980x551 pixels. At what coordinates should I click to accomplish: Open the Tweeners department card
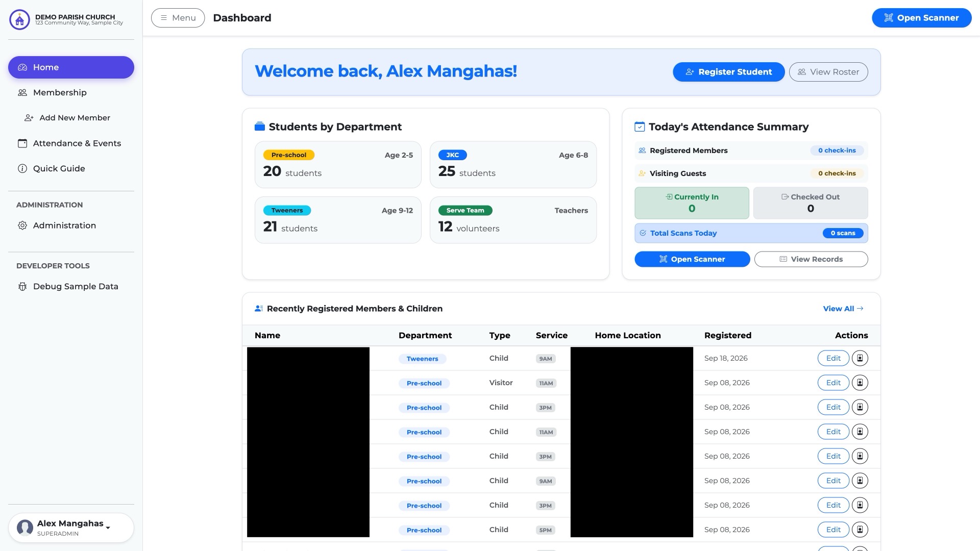pyautogui.click(x=338, y=220)
